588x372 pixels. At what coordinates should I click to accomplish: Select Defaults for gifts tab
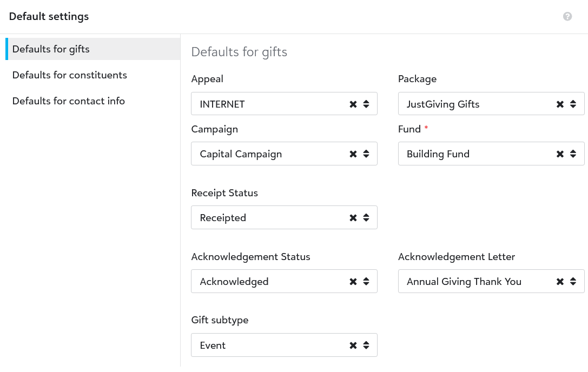[51, 49]
